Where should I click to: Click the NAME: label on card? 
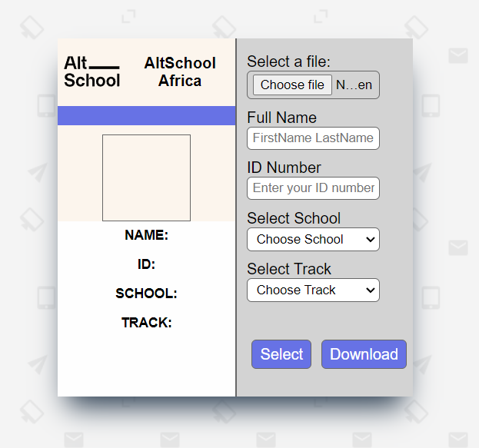(x=146, y=235)
